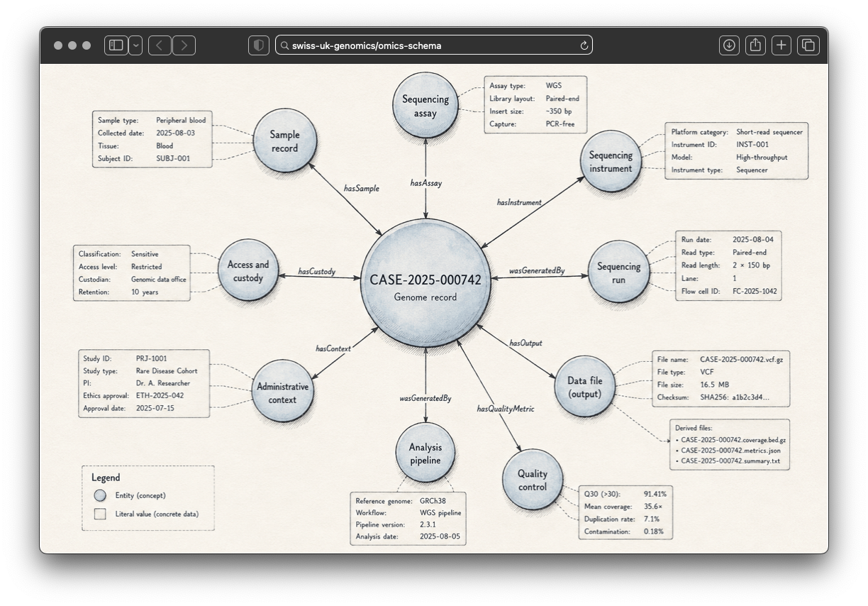Screen dimensions: 868x606
Task: Click the hasQualityMetric edge label
Action: click(x=506, y=409)
